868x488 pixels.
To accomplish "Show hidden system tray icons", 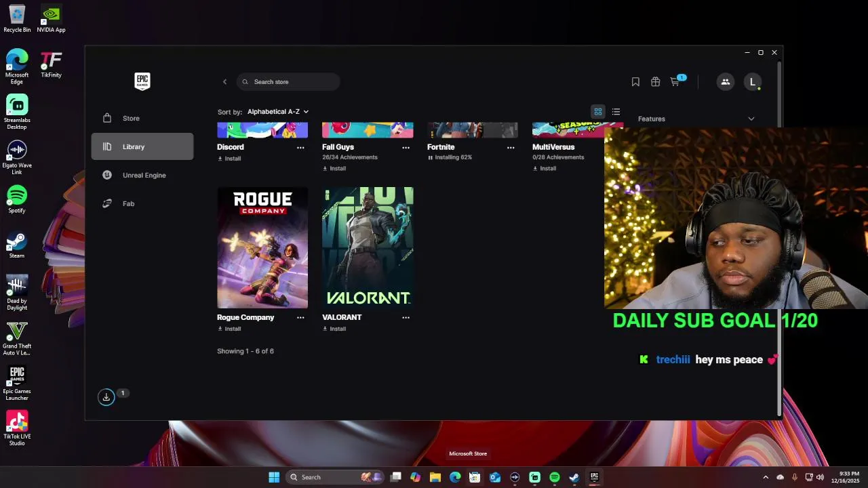I will tap(766, 477).
